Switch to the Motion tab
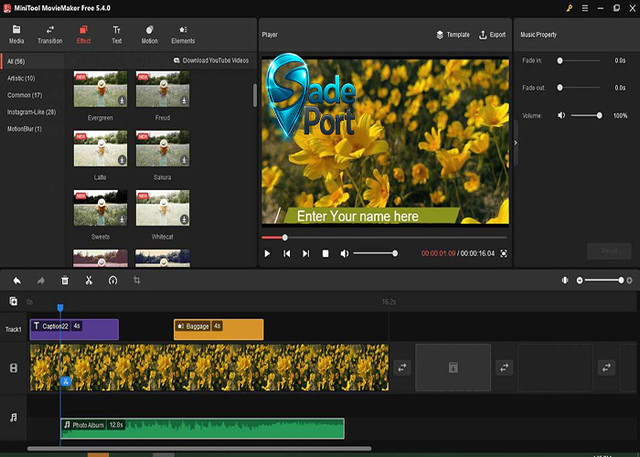The image size is (640, 457). pyautogui.click(x=149, y=35)
